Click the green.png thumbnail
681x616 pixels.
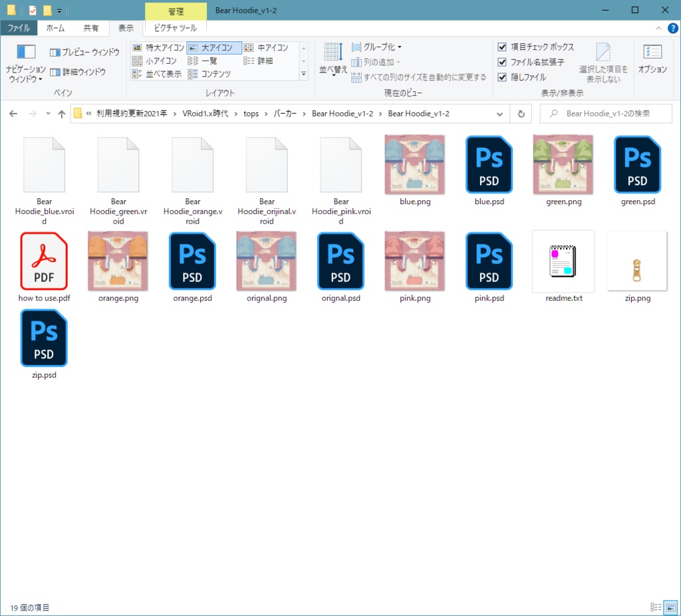pyautogui.click(x=563, y=164)
